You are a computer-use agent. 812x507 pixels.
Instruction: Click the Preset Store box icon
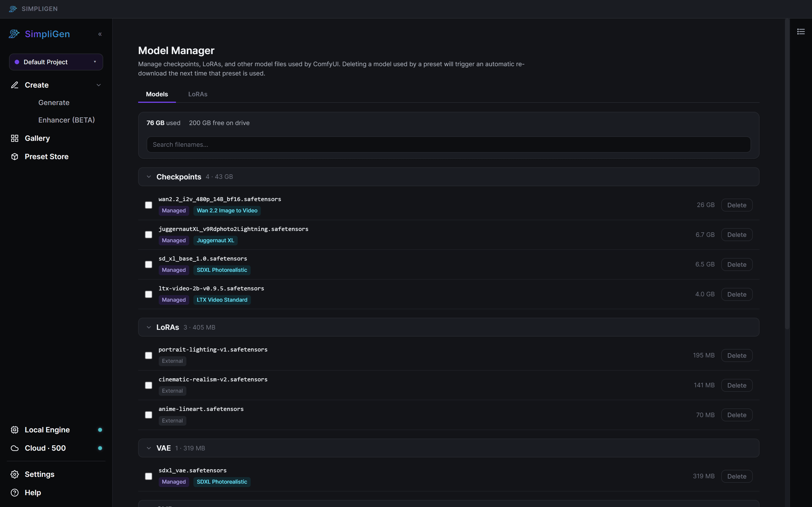(x=14, y=157)
